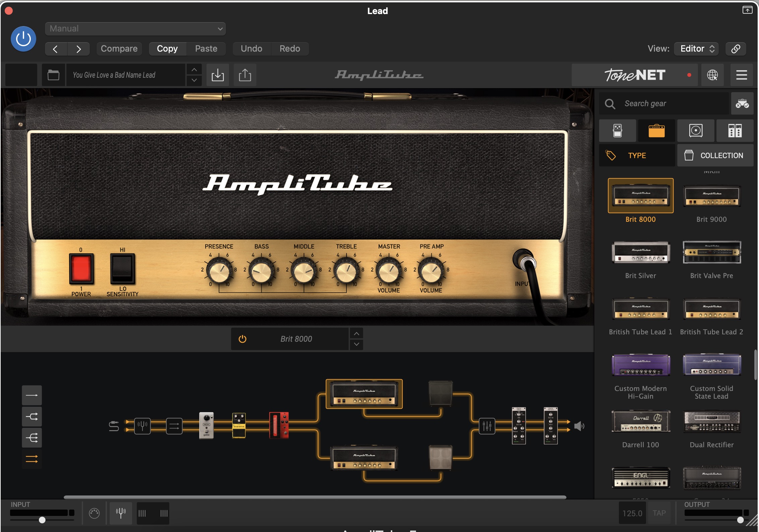Click the sidechain link icon
759x532 pixels.
coord(736,49)
